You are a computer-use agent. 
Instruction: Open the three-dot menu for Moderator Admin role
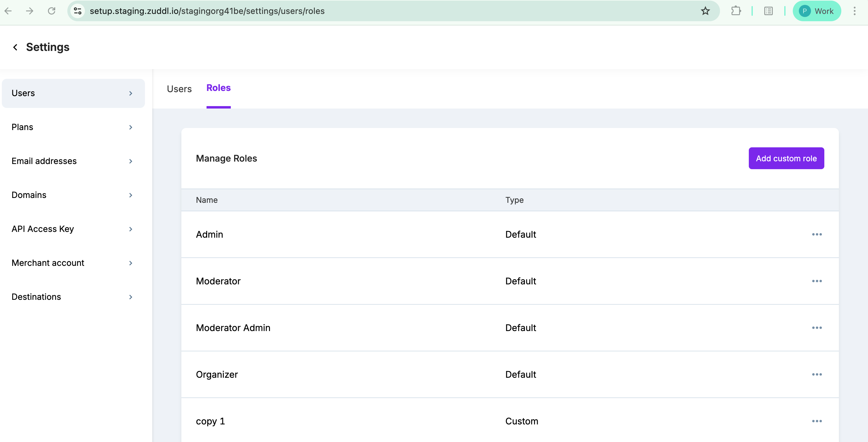pyautogui.click(x=816, y=328)
